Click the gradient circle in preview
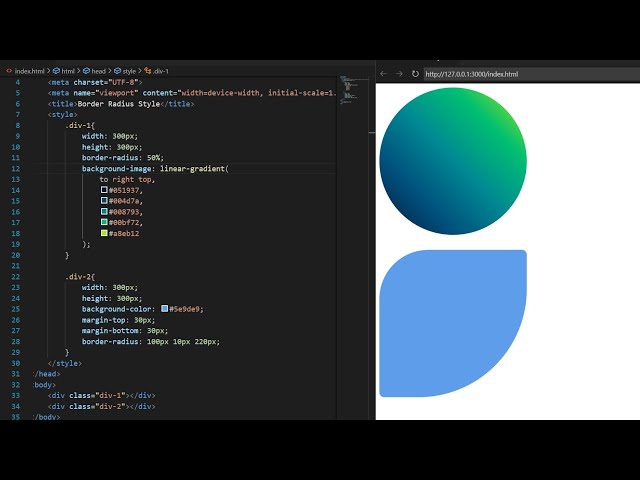This screenshot has height=480, width=640. point(453,161)
